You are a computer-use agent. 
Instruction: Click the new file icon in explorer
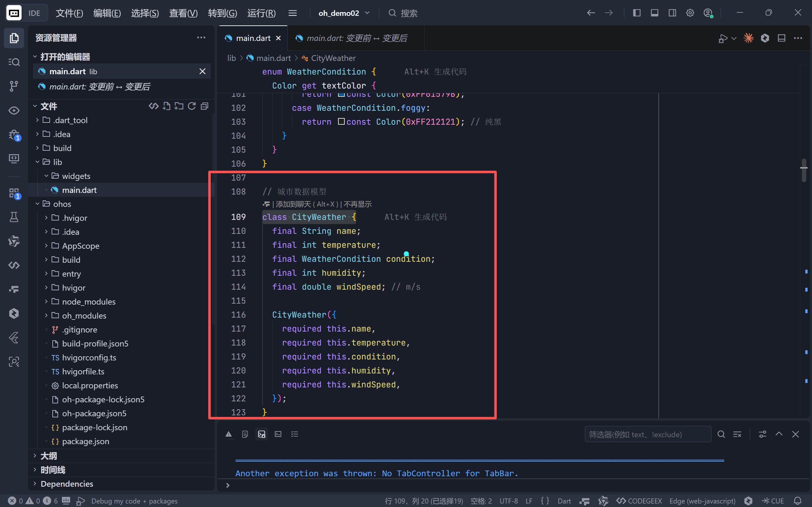click(166, 106)
